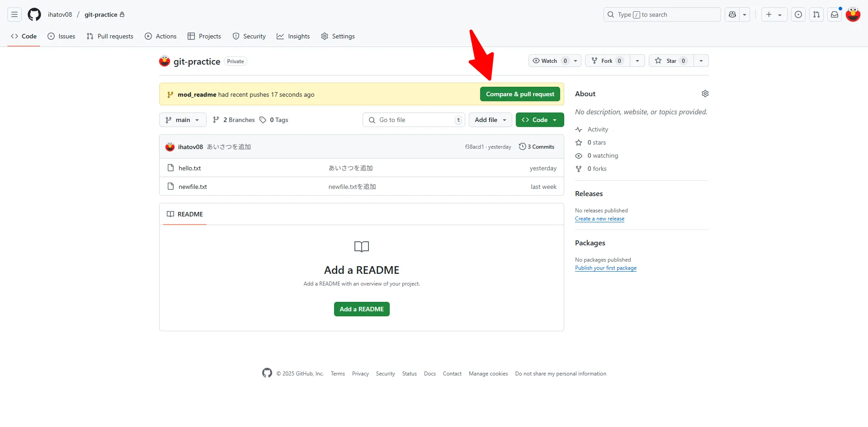
Task: Open the Copilot dropdown arrow in the header
Action: coord(745,14)
